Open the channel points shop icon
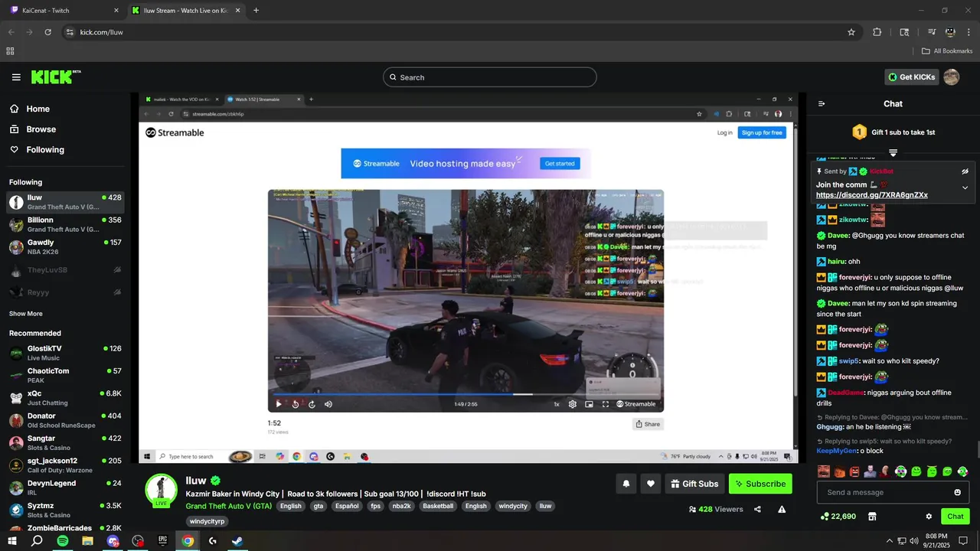Screen dimensions: 980x551 (x=871, y=517)
